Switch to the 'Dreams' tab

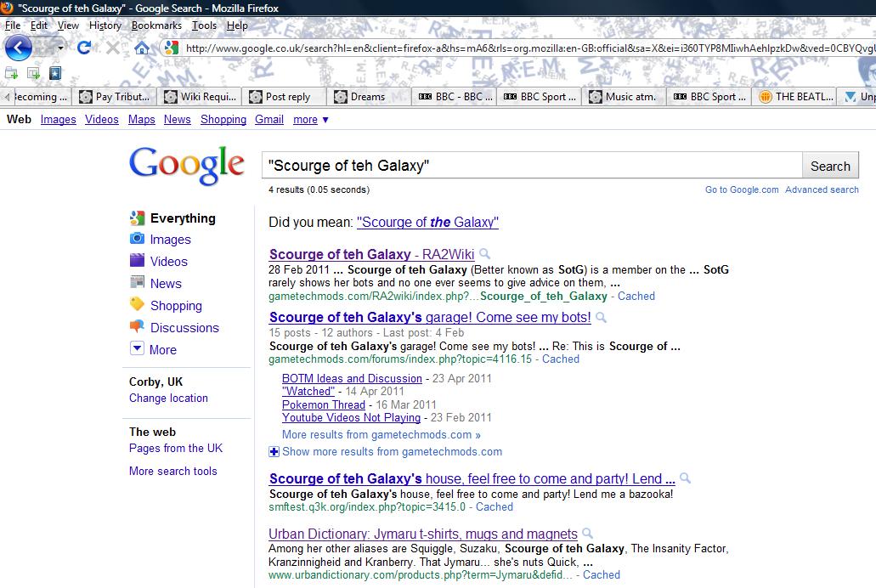[x=370, y=97]
